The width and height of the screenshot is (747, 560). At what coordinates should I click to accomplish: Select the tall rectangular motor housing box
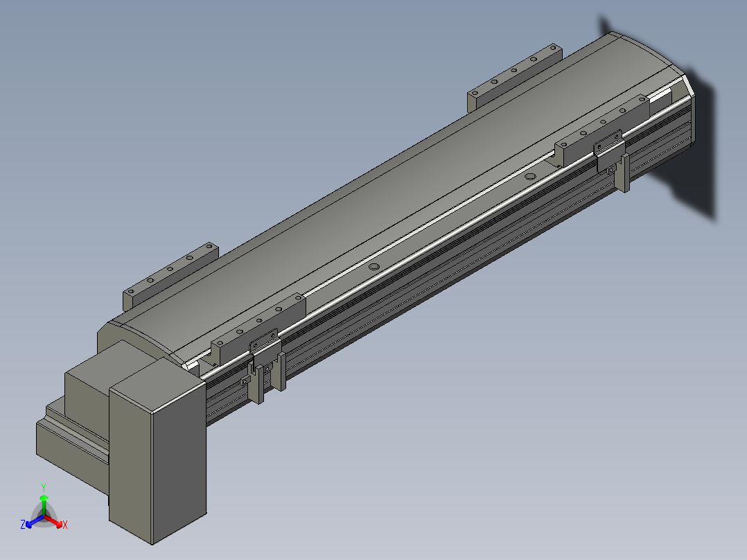pyautogui.click(x=158, y=450)
